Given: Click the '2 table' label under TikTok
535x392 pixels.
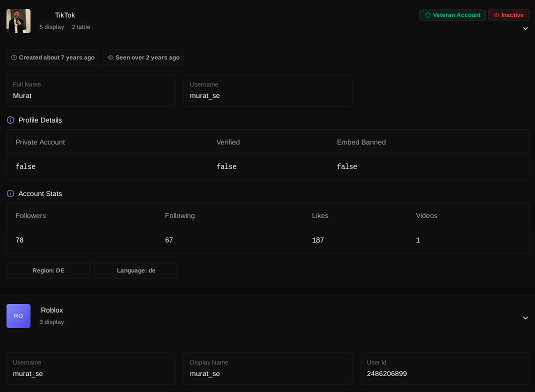Looking at the screenshot, I should click(x=81, y=27).
